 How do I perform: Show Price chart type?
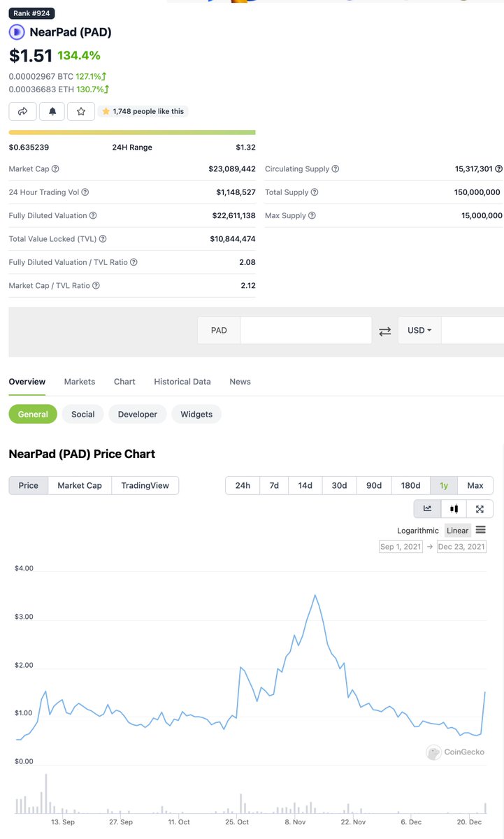(x=29, y=485)
